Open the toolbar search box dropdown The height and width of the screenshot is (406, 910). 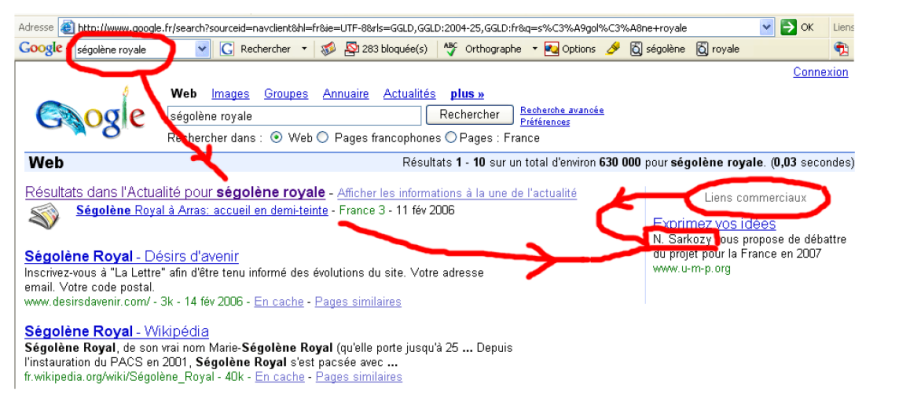click(x=202, y=49)
